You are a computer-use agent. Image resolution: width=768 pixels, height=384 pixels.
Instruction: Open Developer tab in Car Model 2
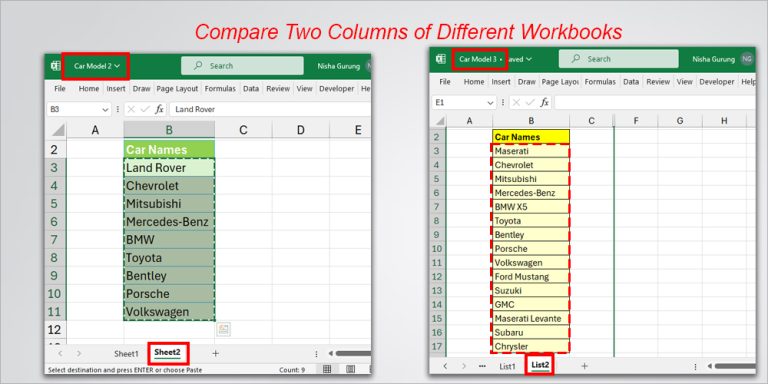click(x=336, y=89)
